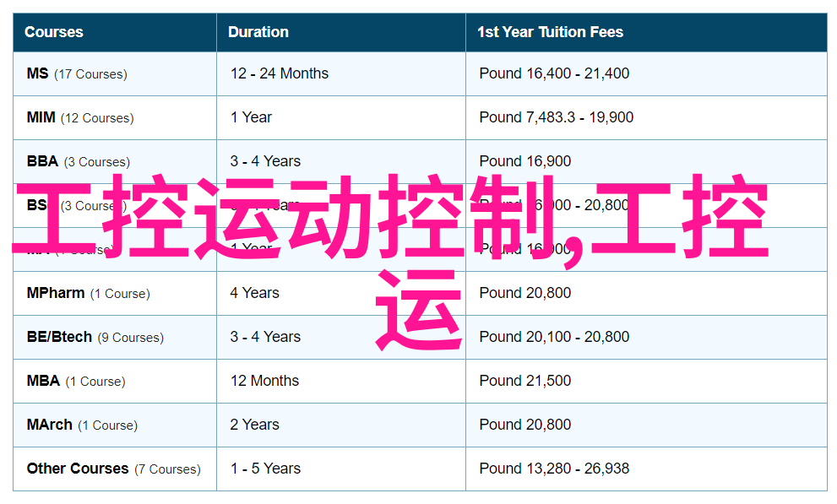Select the Pound 16,400 - 21,400 fee cell

point(554,73)
